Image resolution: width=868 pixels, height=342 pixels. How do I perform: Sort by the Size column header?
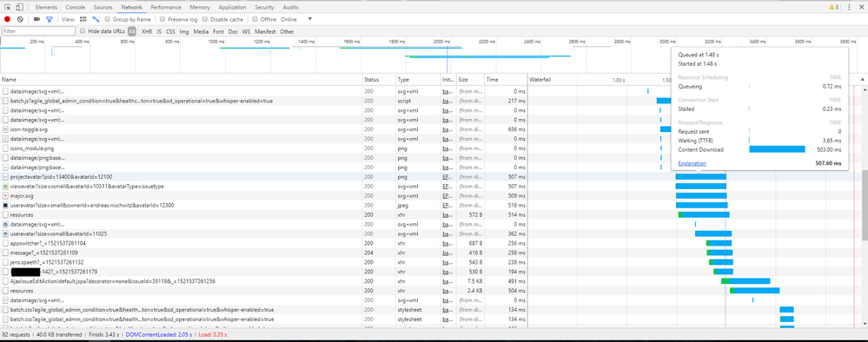[x=471, y=80]
